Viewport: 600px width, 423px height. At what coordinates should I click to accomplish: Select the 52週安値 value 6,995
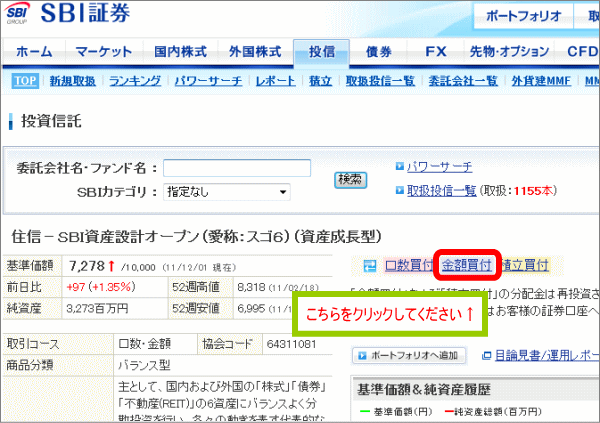[x=251, y=309]
